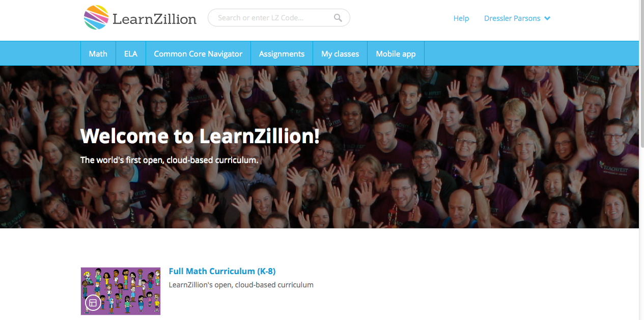Open the Mobile app tab

pos(396,54)
